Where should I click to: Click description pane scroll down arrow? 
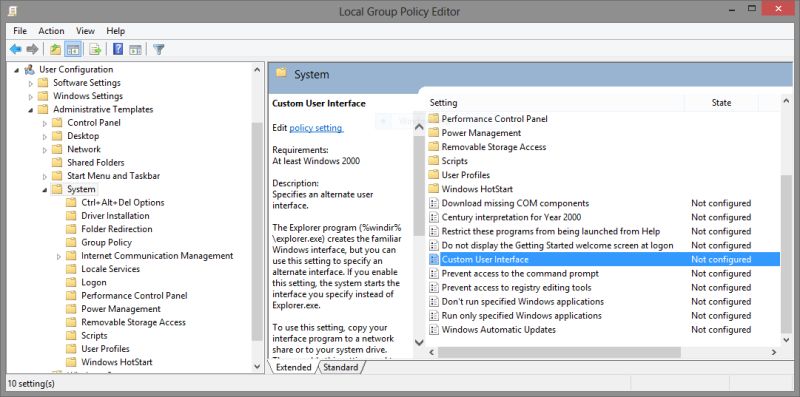coord(419,342)
